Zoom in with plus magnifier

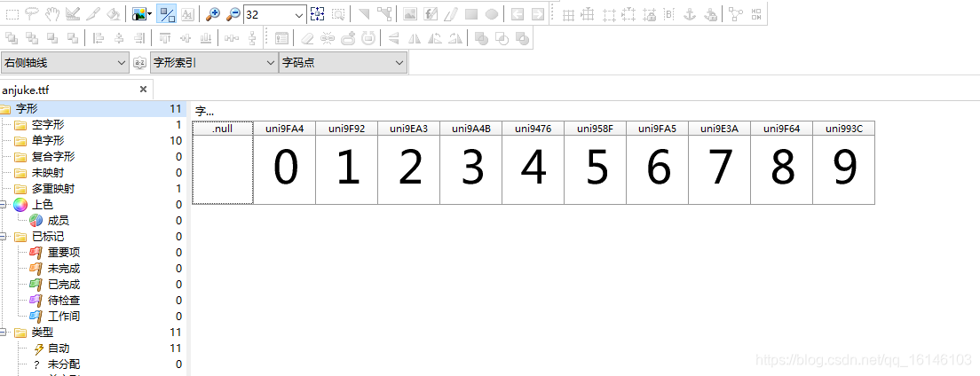tap(213, 13)
